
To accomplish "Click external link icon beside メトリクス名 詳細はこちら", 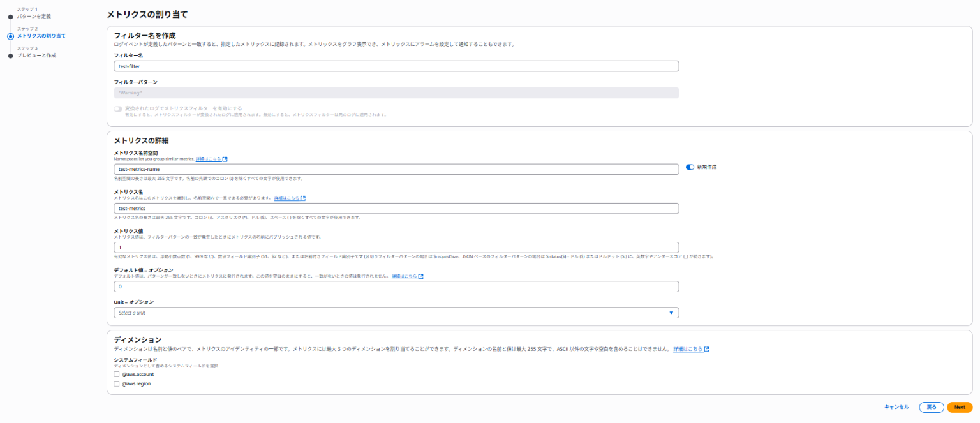I will tap(303, 198).
